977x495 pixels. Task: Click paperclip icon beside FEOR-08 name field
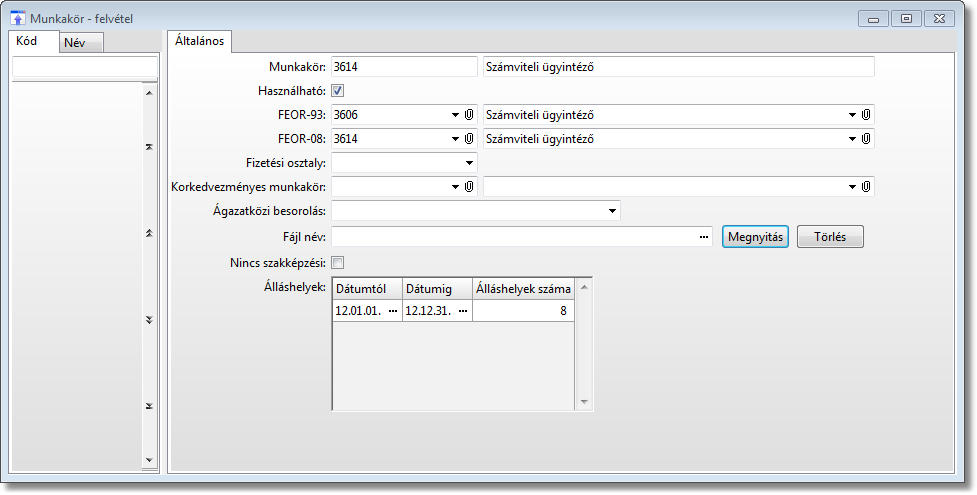865,139
